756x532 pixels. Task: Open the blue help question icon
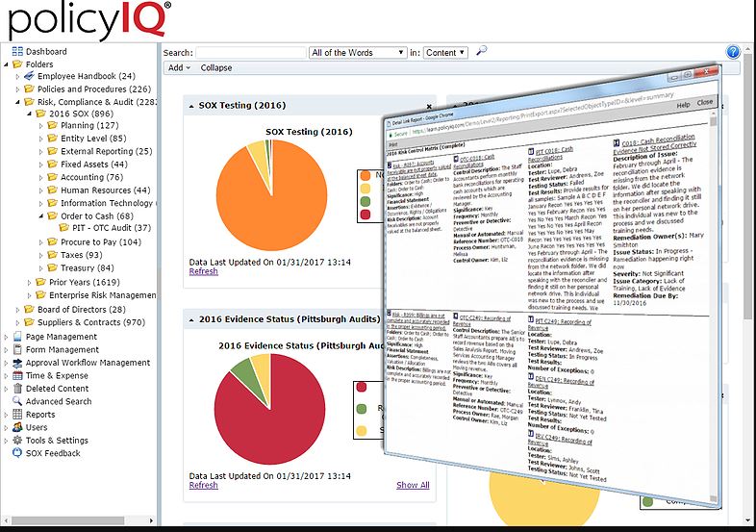coord(733,52)
